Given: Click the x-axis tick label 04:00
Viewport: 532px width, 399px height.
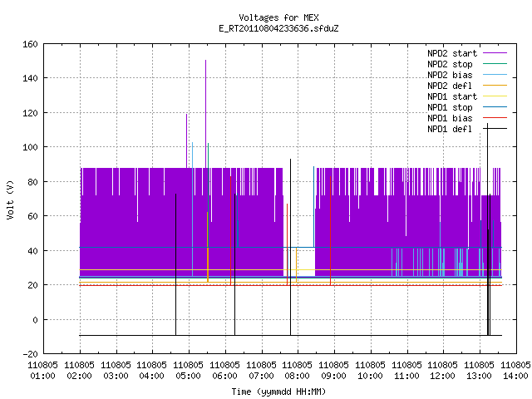Looking at the screenshot, I should [x=151, y=376].
